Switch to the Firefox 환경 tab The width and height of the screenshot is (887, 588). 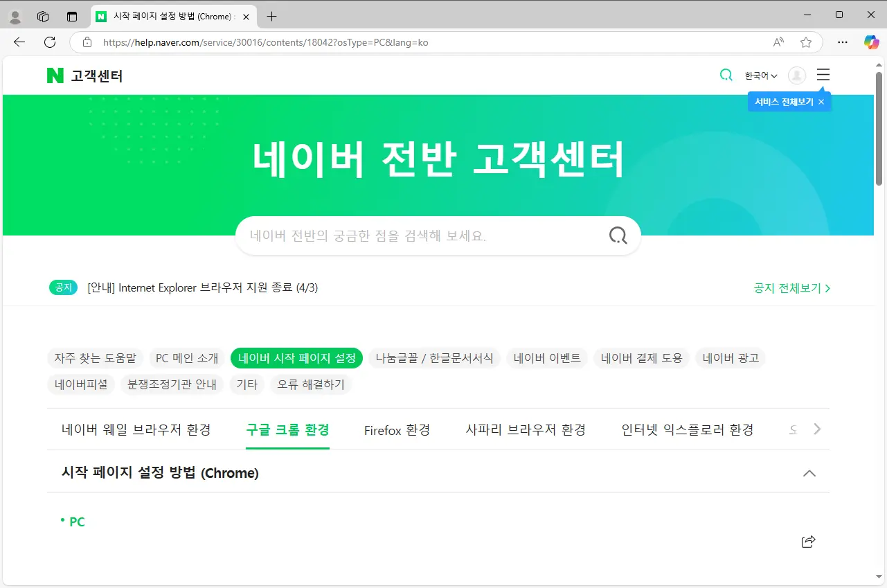(397, 429)
